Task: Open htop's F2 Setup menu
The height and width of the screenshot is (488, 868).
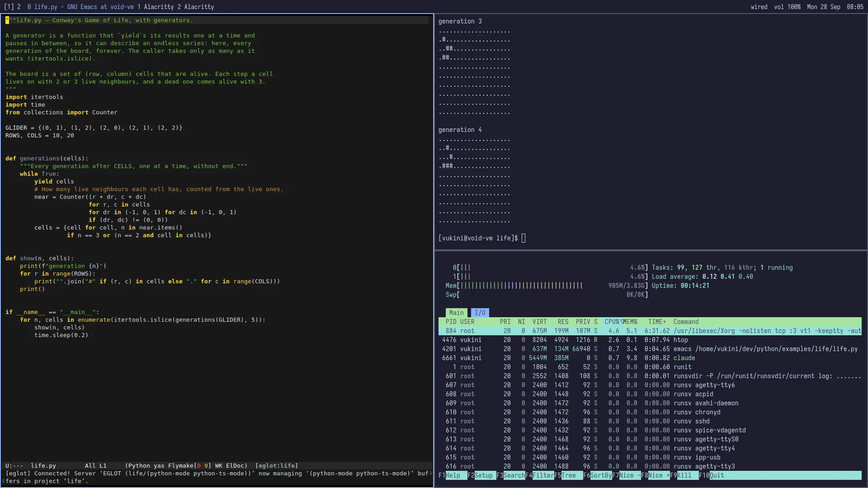Action: coord(481,475)
